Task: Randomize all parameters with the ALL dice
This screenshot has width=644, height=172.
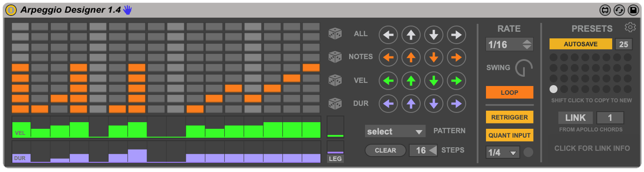Action: [335, 34]
